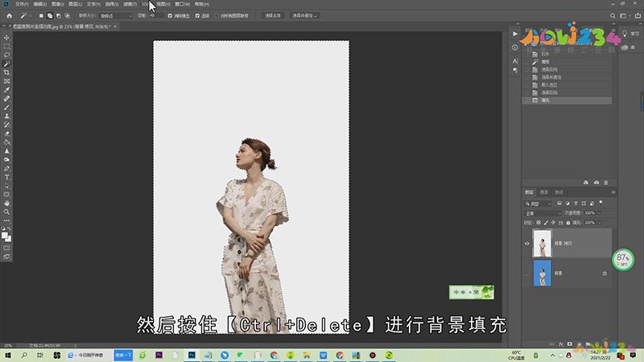This screenshot has width=644, height=362.
Task: Toggle the Contiguous checkbox
Action: tap(197, 15)
